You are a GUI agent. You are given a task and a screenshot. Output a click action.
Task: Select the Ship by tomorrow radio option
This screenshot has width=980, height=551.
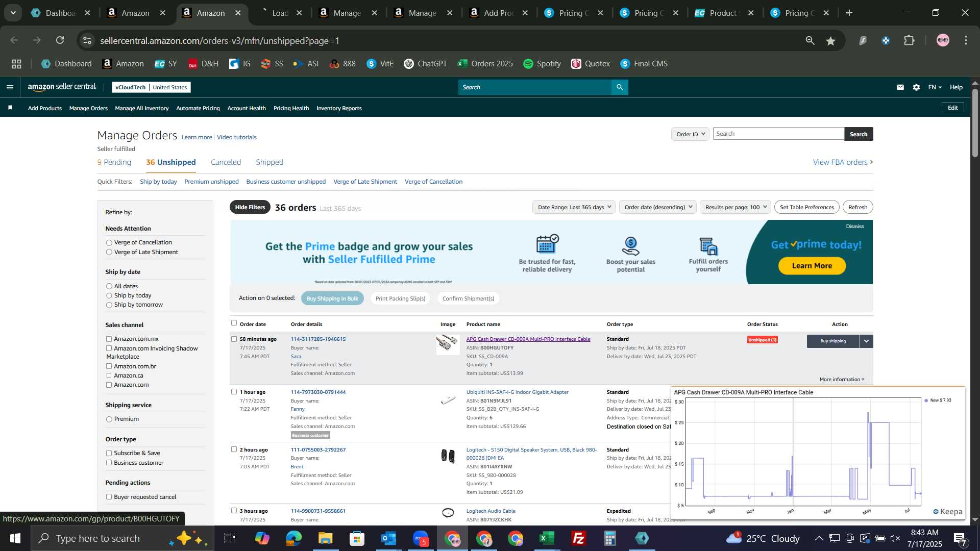pos(109,305)
